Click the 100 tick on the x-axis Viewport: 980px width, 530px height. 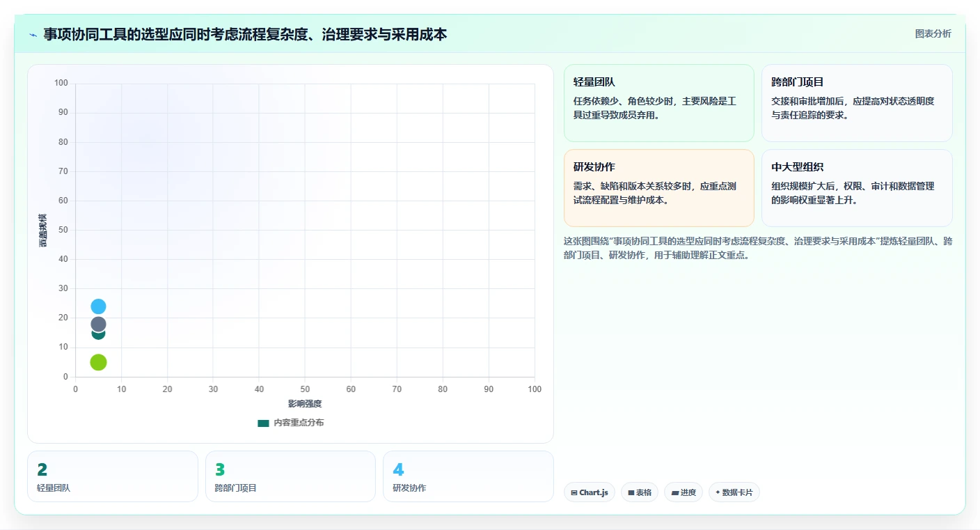click(535, 389)
